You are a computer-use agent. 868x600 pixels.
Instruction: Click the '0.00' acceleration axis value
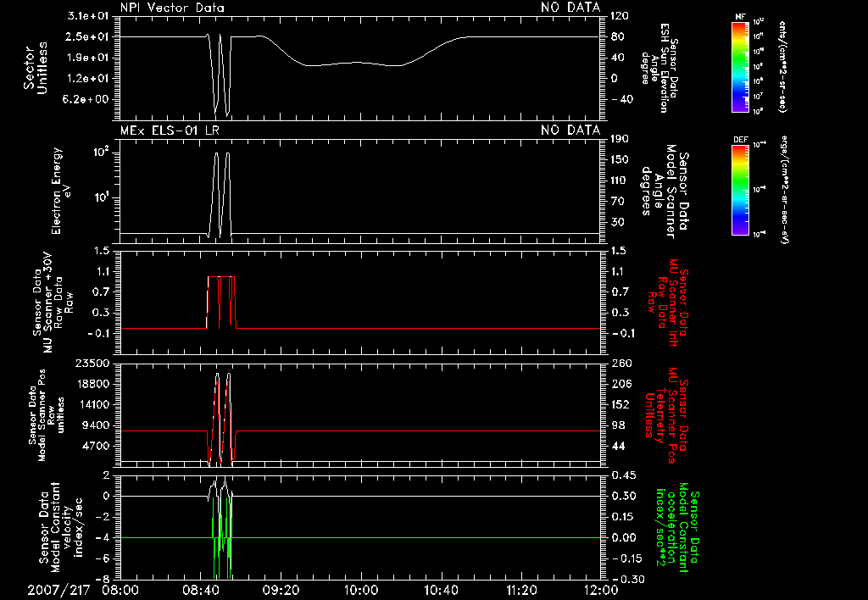click(624, 538)
